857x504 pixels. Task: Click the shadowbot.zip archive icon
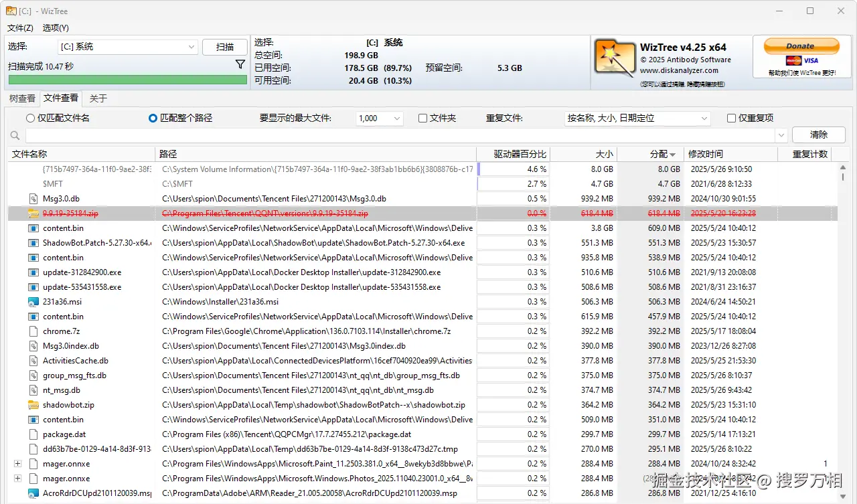point(33,405)
